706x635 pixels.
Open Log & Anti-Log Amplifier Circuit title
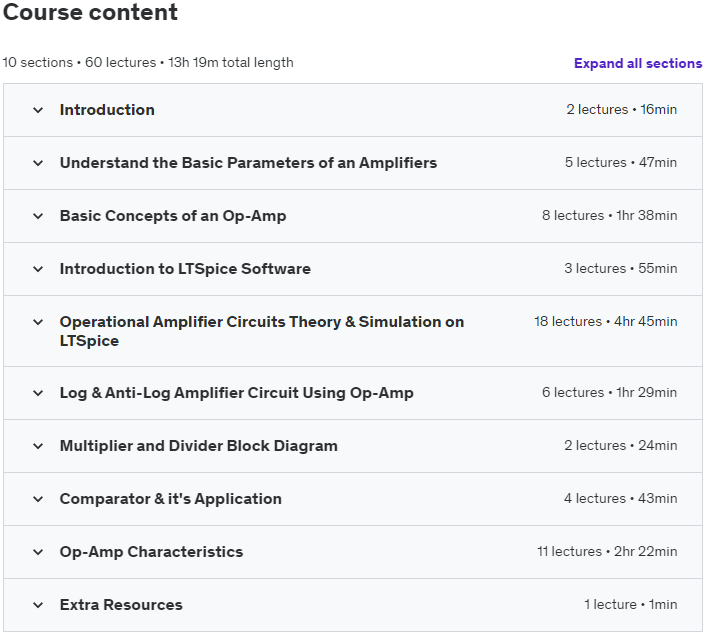[x=236, y=393]
